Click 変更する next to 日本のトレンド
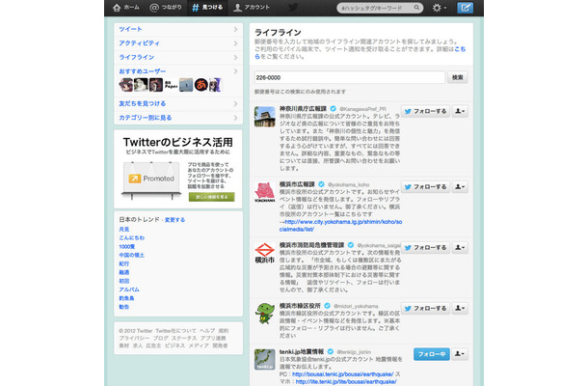The width and height of the screenshot is (588, 386). point(174,220)
